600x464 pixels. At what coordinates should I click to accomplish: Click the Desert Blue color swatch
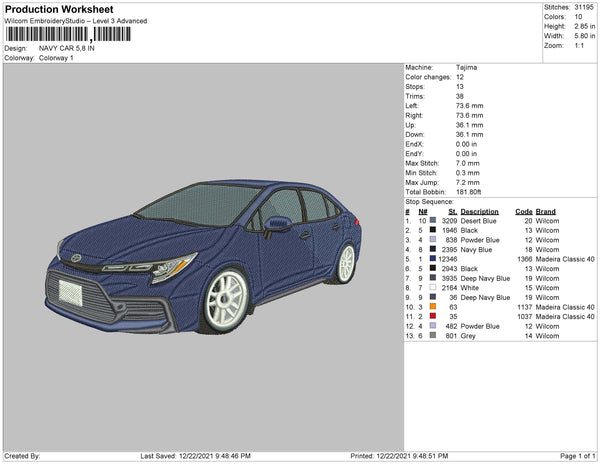click(433, 221)
